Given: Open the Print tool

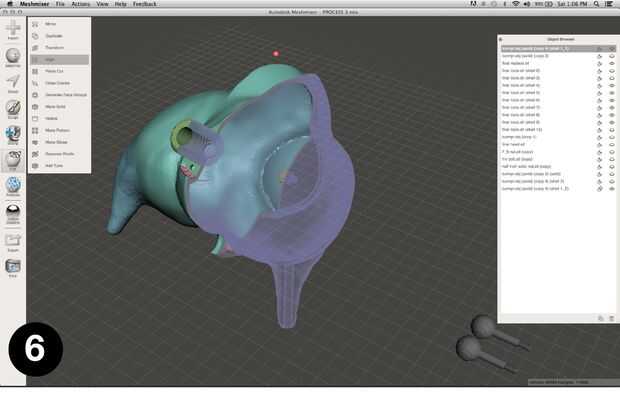Looking at the screenshot, I should (13, 268).
